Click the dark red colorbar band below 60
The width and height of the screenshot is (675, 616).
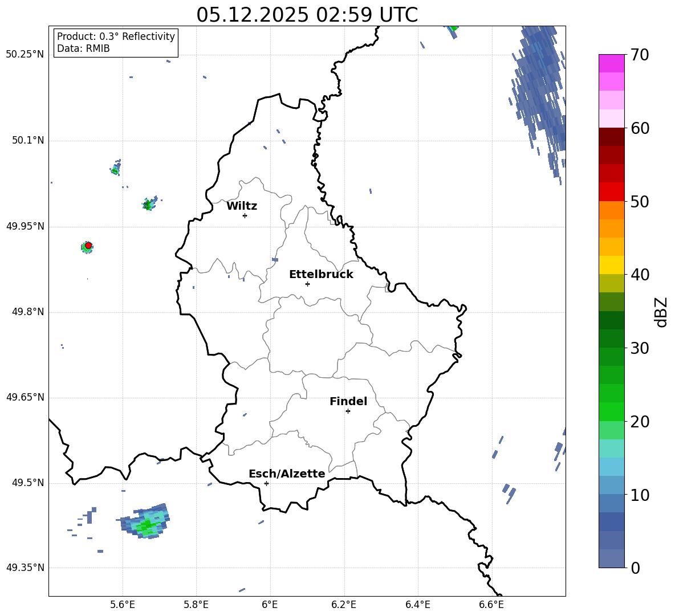(x=612, y=137)
